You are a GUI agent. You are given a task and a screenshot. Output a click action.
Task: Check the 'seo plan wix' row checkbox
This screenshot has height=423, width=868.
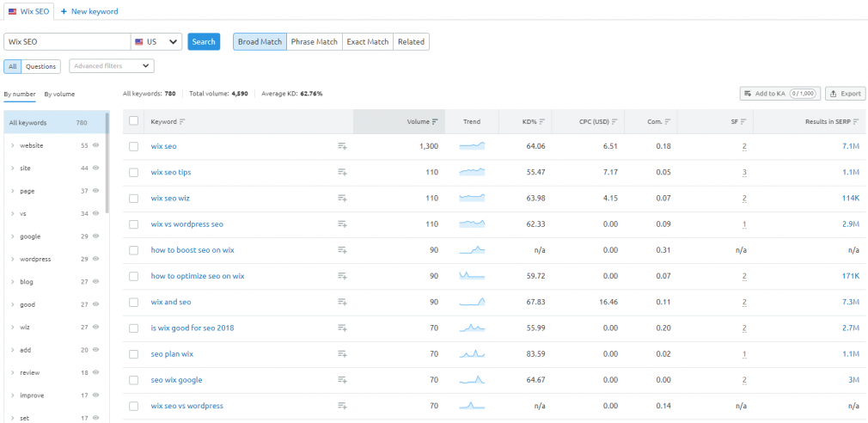tap(133, 354)
